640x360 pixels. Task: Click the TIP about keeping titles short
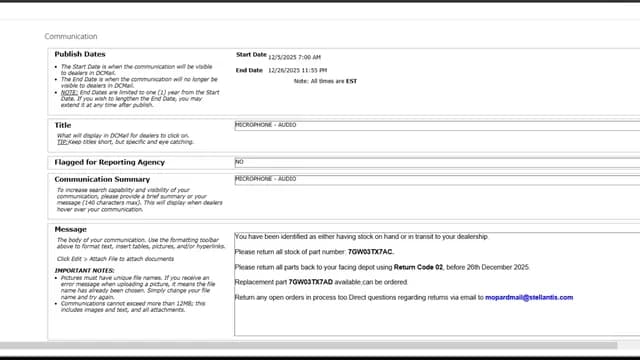point(125,142)
